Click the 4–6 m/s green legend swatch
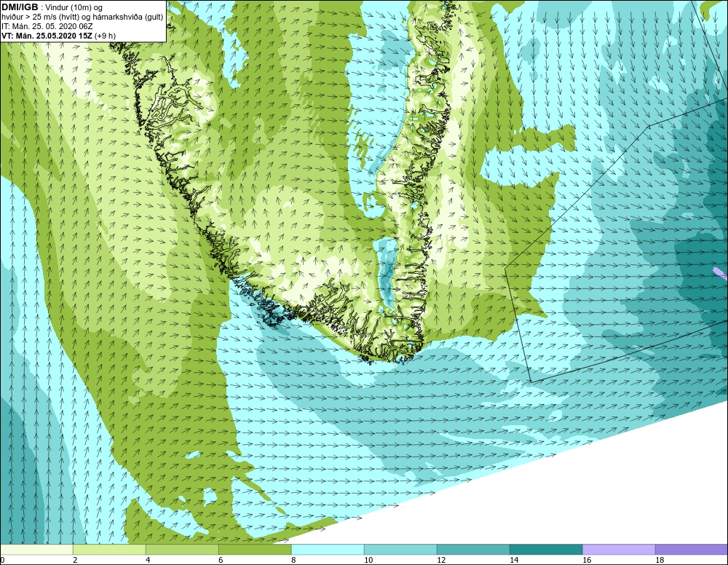This screenshot has width=728, height=565. coord(182,550)
